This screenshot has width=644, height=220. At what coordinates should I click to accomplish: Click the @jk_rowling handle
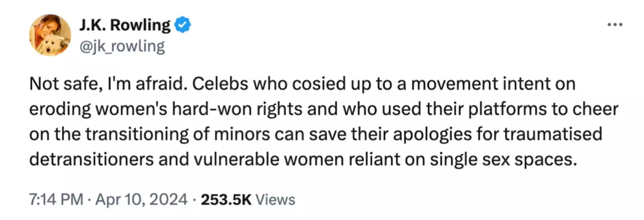tap(122, 46)
